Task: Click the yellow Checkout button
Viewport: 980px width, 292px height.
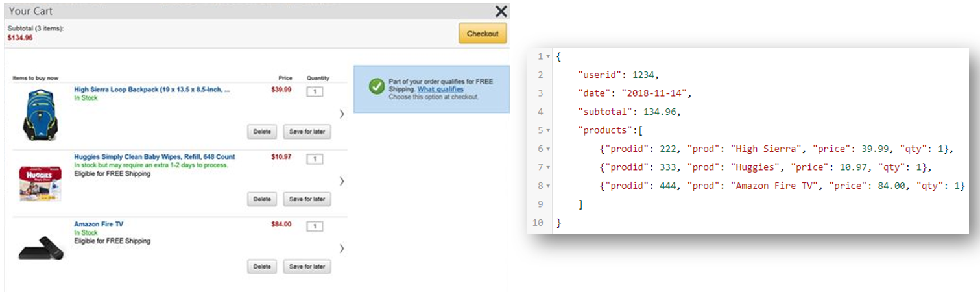Action: pyautogui.click(x=482, y=34)
